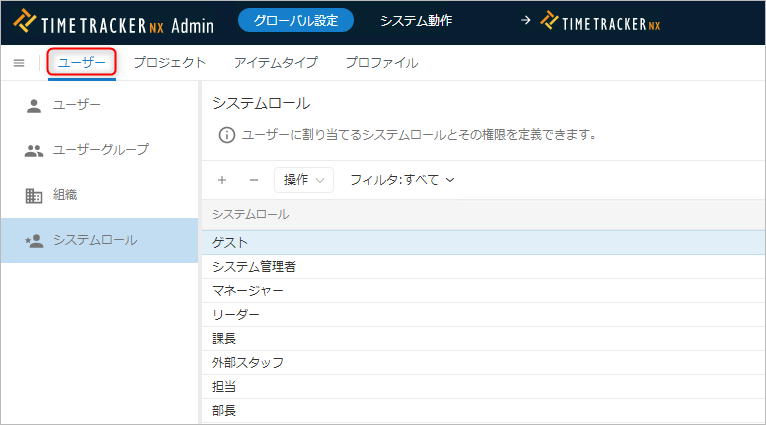Click the システムロール column header
Viewport: 766px width, 425px height.
251,214
